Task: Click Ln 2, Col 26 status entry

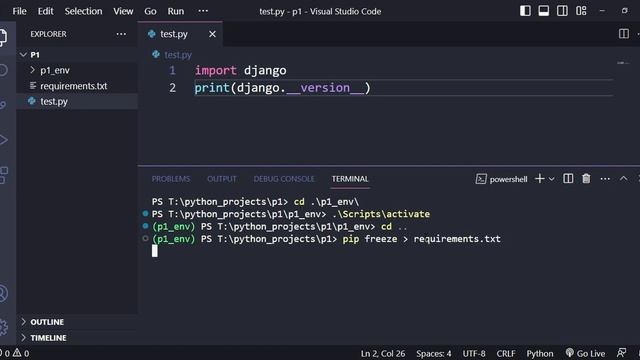Action: (x=383, y=353)
